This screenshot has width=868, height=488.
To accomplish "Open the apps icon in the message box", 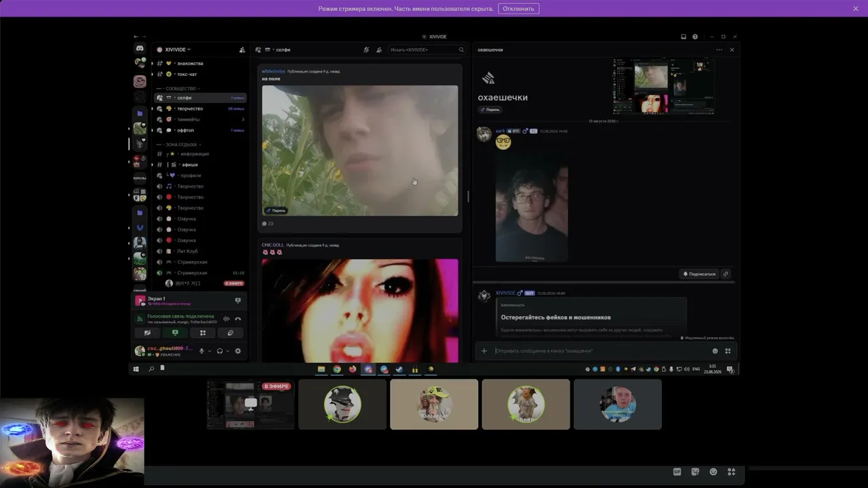I will click(728, 351).
